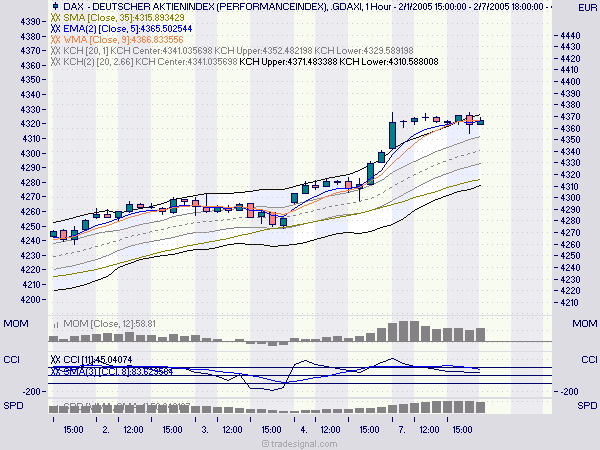Select the EMA(2) [Close, 5]:4365.502544 legend entry

(x=128, y=29)
